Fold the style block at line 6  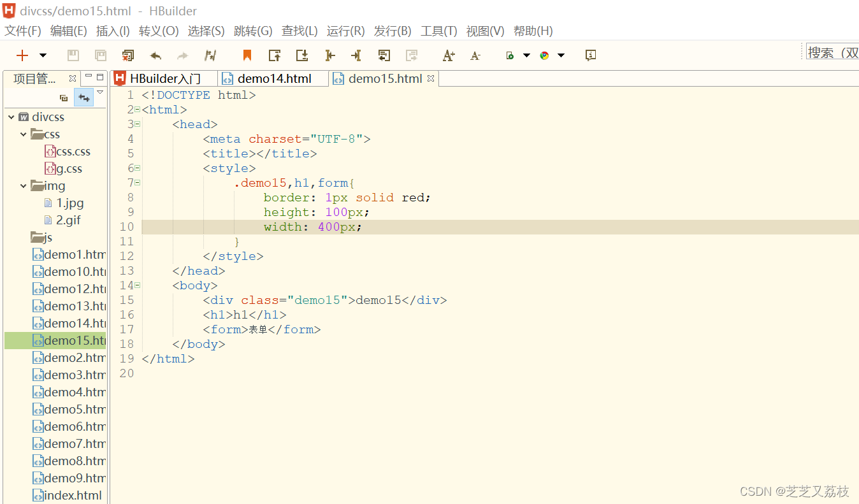(x=137, y=168)
